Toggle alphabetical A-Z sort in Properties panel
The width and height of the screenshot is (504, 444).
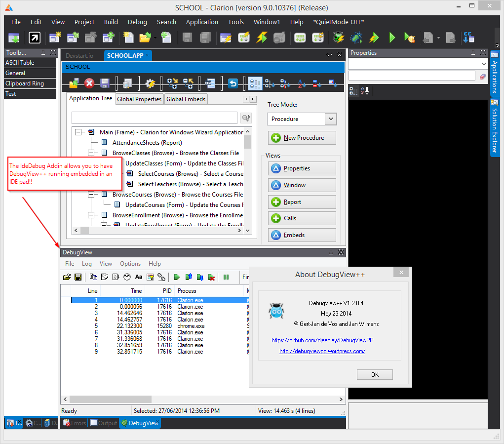pyautogui.click(x=365, y=91)
